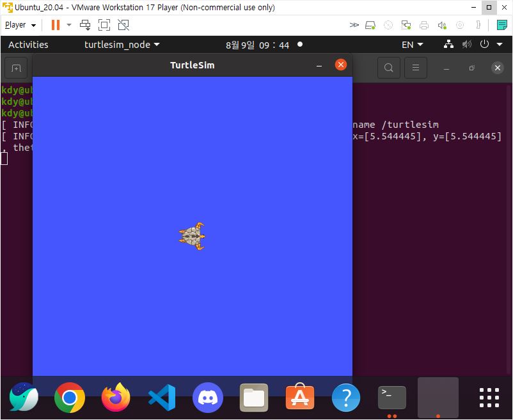This screenshot has width=513, height=420.
Task: Launch Visual Studio Code from dock
Action: pyautogui.click(x=162, y=398)
